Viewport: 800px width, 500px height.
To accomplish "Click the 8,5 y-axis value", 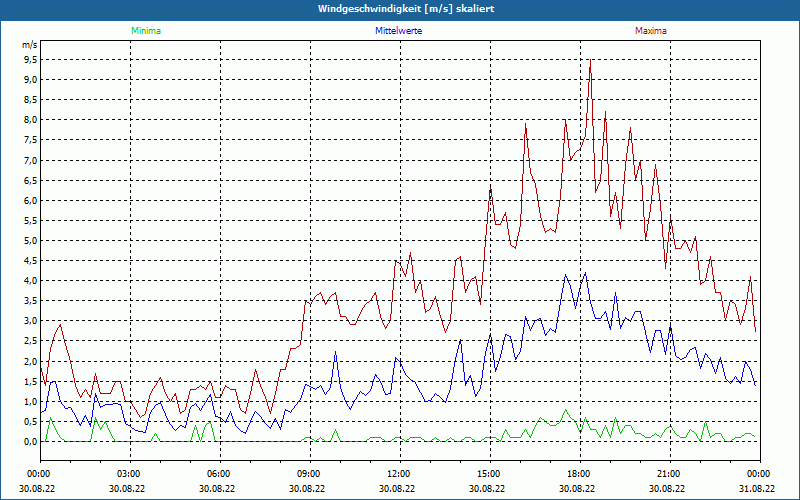I will pyautogui.click(x=30, y=100).
